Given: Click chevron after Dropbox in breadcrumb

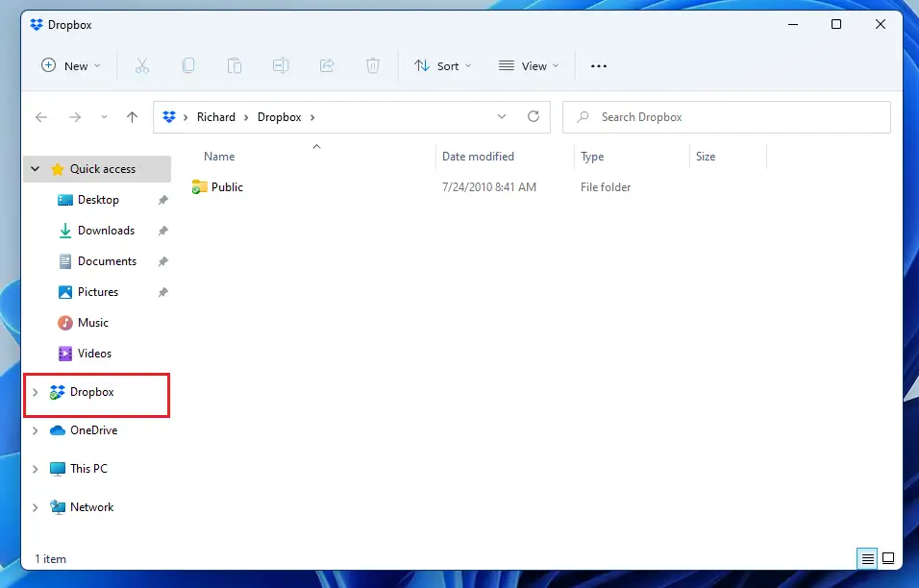Looking at the screenshot, I should tap(312, 117).
